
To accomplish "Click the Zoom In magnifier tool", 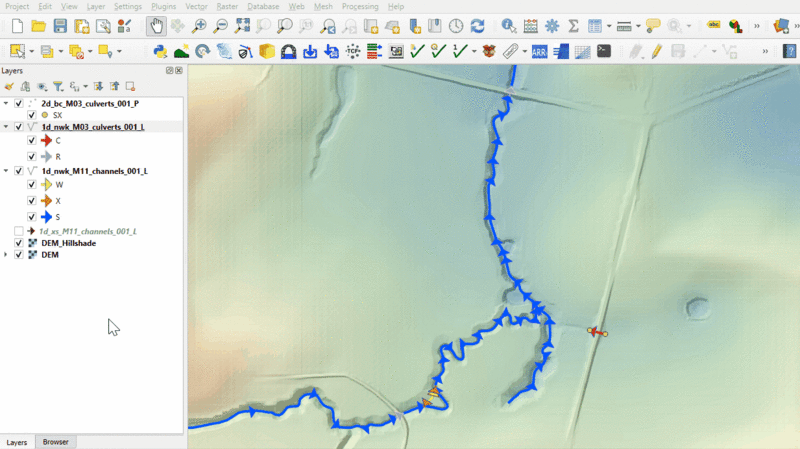I will [x=199, y=26].
